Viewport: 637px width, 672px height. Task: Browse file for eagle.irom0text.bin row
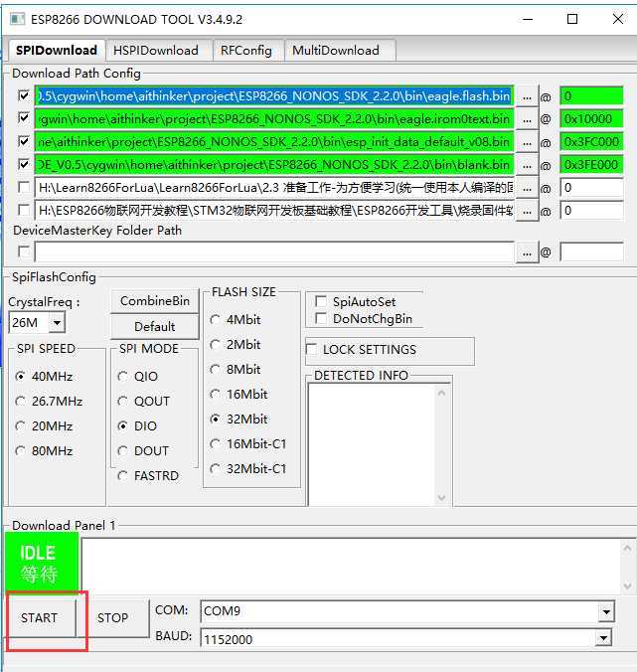pos(527,119)
